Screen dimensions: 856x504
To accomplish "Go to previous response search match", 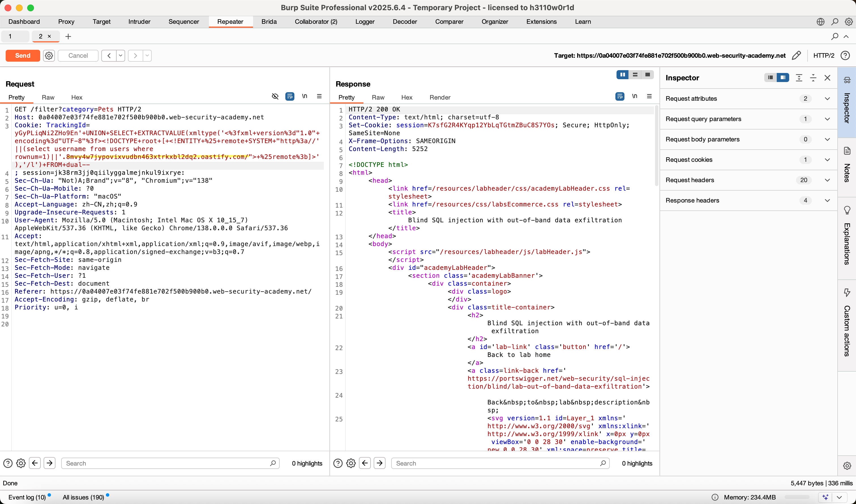I will point(365,463).
